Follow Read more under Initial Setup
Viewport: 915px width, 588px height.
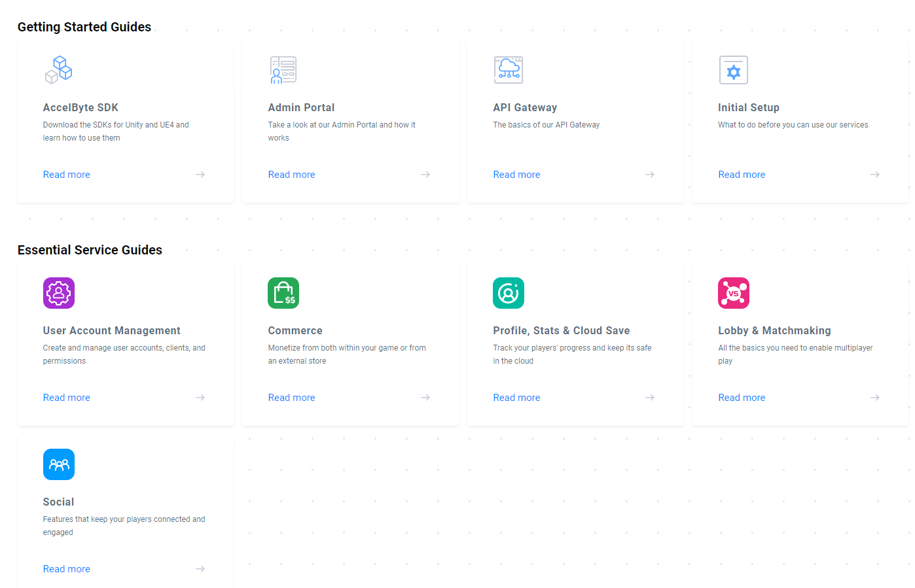pos(742,175)
